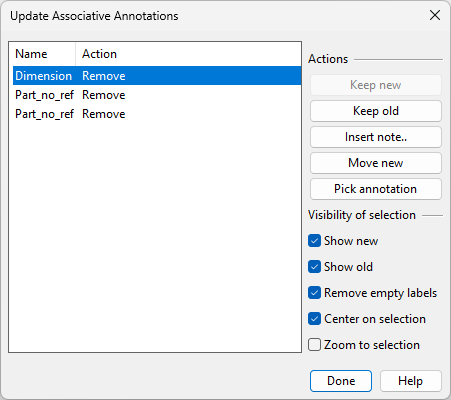Toggle the Show old checkbox
The height and width of the screenshot is (400, 451).
[x=314, y=267]
